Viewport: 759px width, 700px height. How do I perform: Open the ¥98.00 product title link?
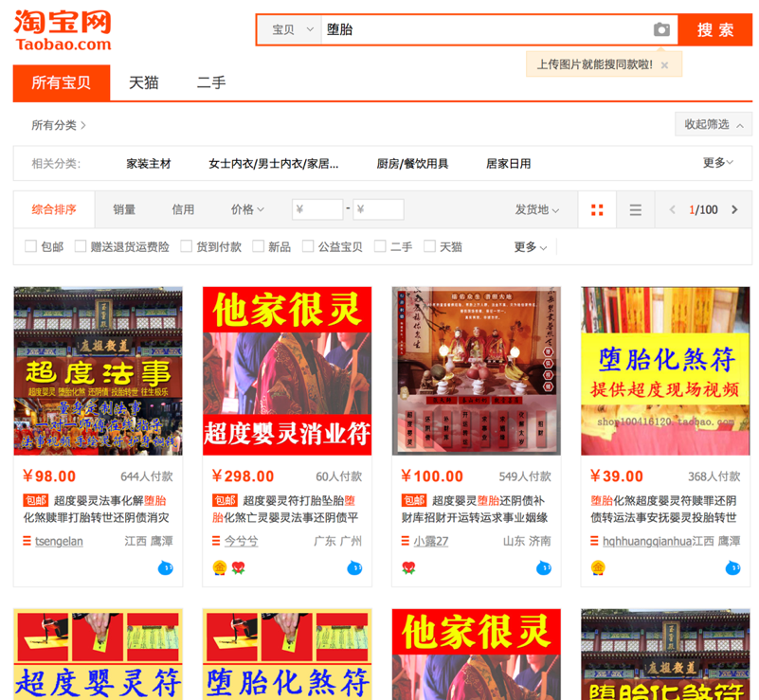97,509
